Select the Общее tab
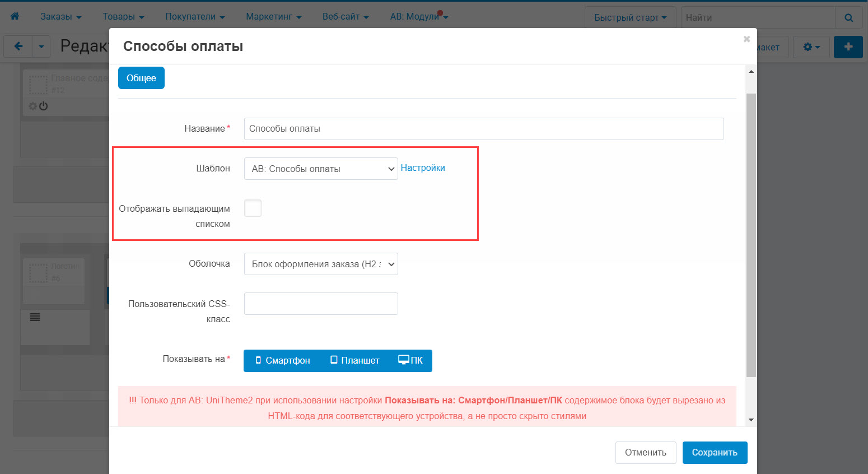The width and height of the screenshot is (868, 474). click(141, 78)
